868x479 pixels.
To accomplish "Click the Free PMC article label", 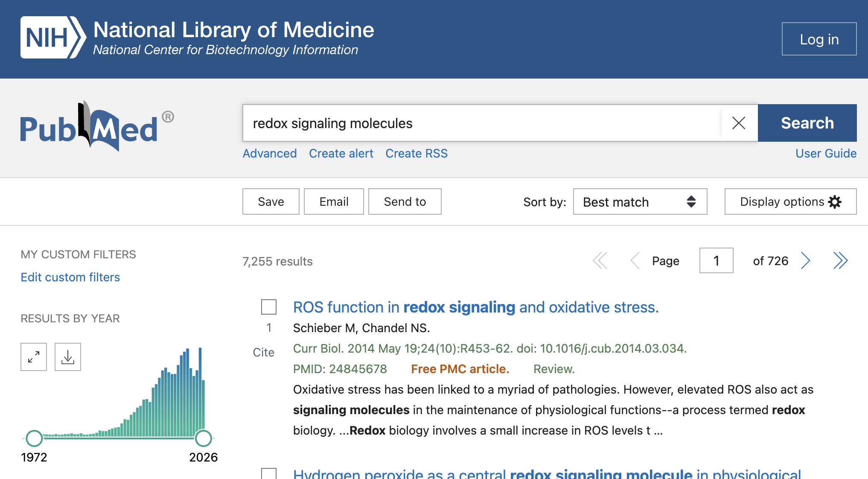I will 460,369.
